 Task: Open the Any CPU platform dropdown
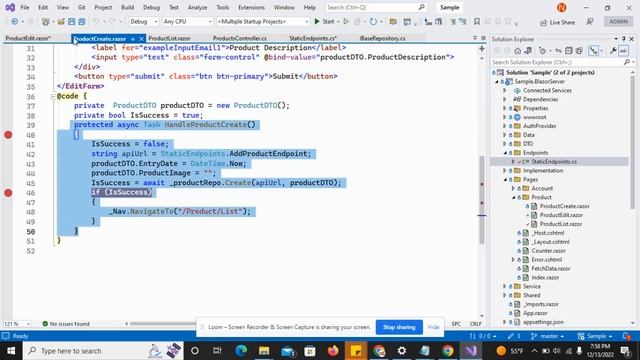click(188, 22)
